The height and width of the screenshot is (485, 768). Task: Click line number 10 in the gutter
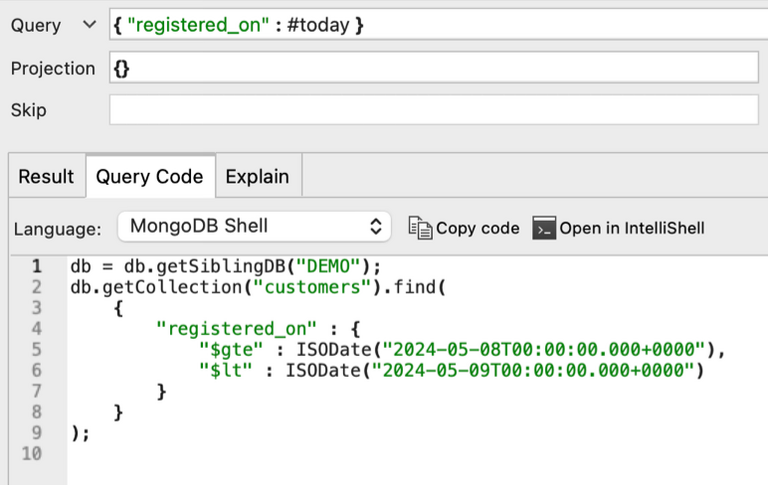(33, 454)
